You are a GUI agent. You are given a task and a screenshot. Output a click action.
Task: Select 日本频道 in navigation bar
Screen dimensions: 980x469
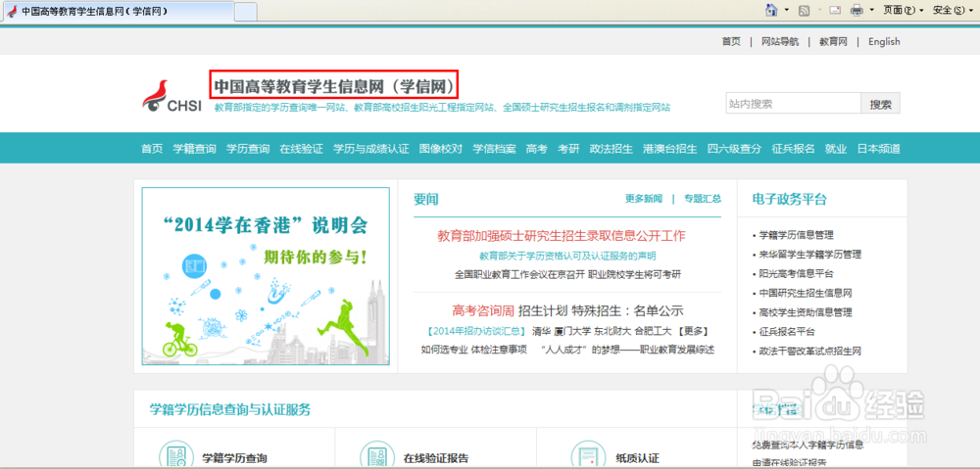point(879,149)
